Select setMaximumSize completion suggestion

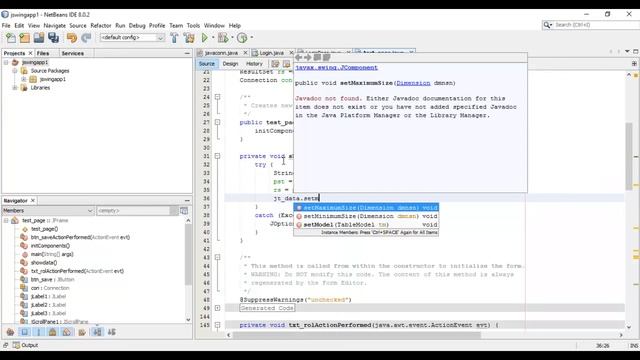367,208
